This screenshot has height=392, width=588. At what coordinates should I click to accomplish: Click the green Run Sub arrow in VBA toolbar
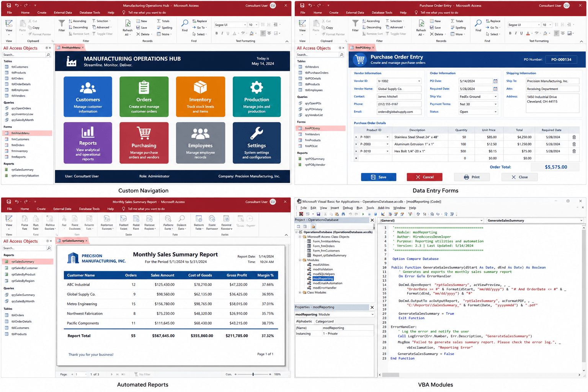(x=363, y=214)
